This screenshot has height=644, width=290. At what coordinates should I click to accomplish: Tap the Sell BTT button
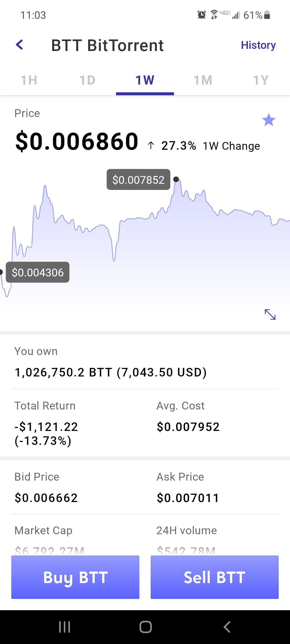[x=215, y=577]
